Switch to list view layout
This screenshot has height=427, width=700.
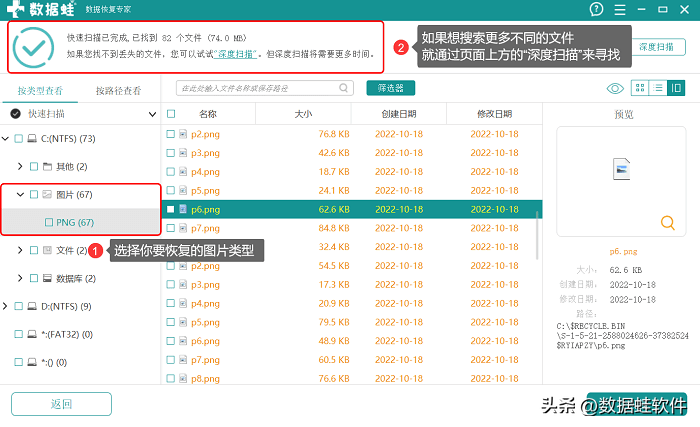pos(658,88)
